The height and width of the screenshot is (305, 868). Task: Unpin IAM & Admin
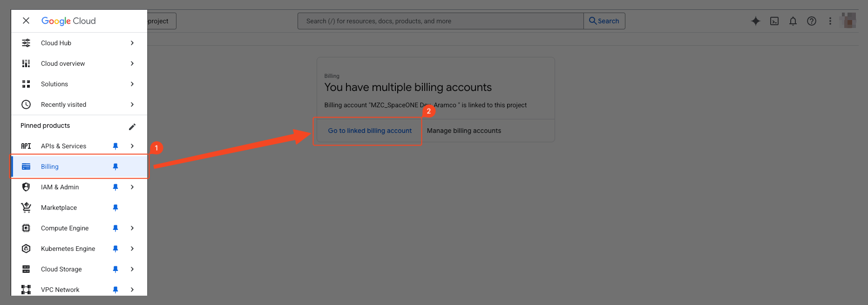tap(115, 187)
